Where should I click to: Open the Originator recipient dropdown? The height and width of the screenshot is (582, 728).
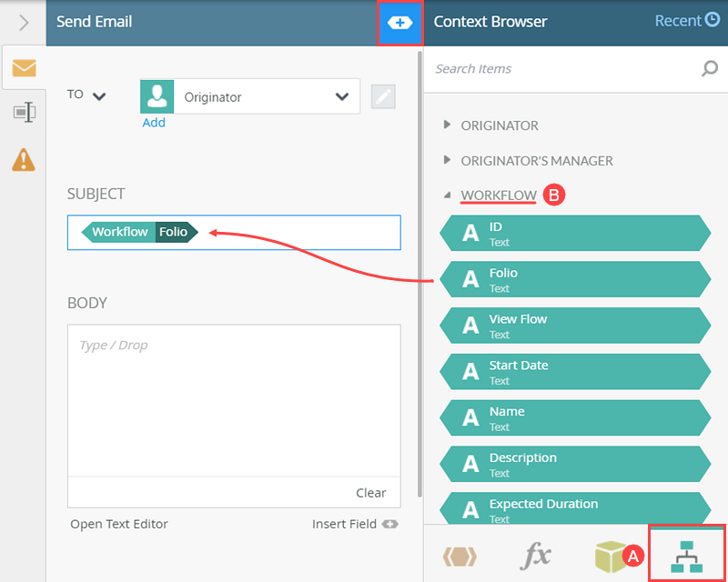[x=341, y=96]
